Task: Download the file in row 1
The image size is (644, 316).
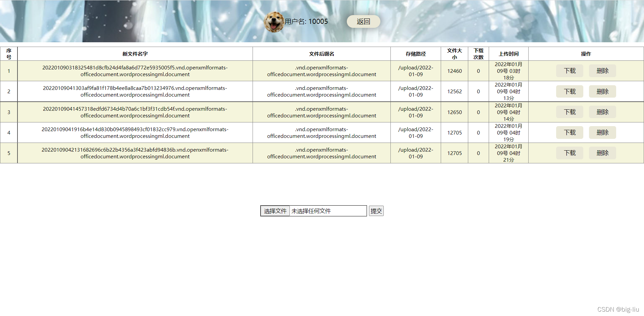Action: pyautogui.click(x=570, y=71)
